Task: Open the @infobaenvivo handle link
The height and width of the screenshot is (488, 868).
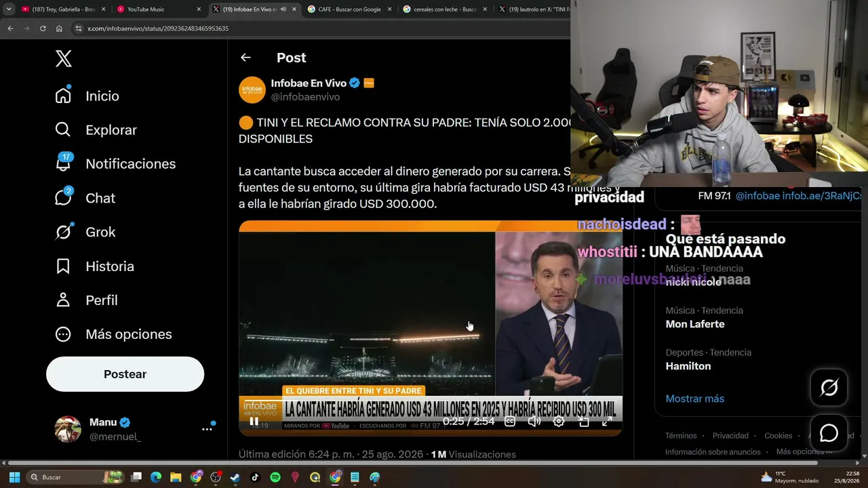Action: click(x=305, y=97)
